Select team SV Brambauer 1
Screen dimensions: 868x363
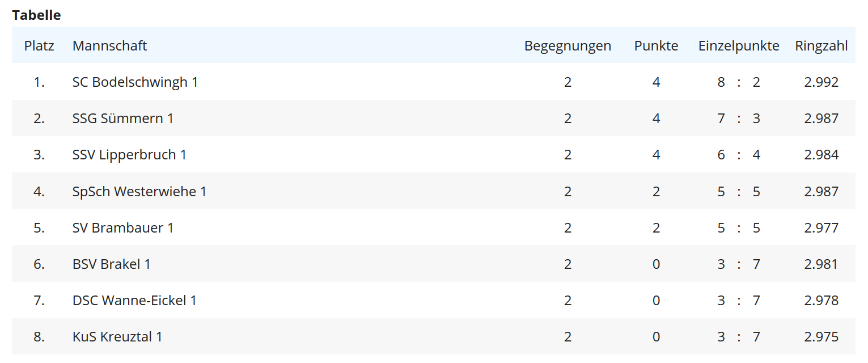pos(123,227)
